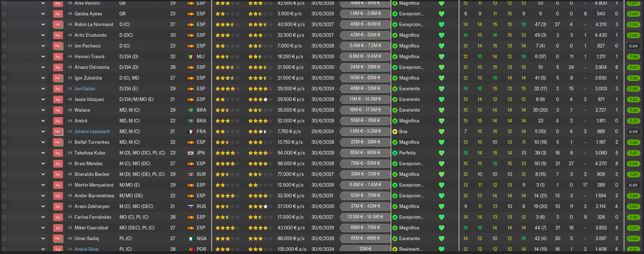Click the France flag on Johann Lepenant's row
The image size is (644, 254).
click(x=191, y=132)
